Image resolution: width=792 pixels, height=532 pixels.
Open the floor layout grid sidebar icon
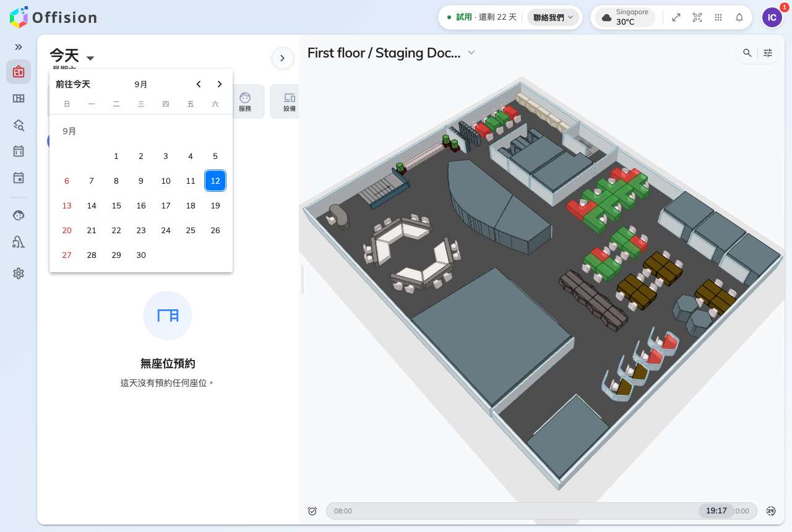click(x=19, y=98)
